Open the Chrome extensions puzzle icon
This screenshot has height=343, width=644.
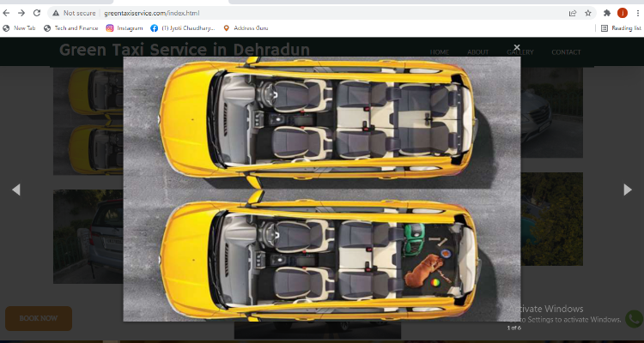(x=606, y=13)
